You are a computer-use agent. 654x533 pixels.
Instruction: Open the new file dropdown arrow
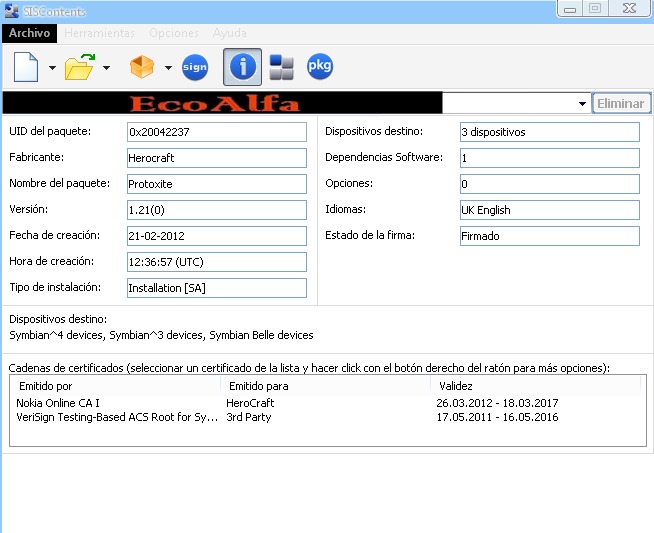tap(52, 67)
